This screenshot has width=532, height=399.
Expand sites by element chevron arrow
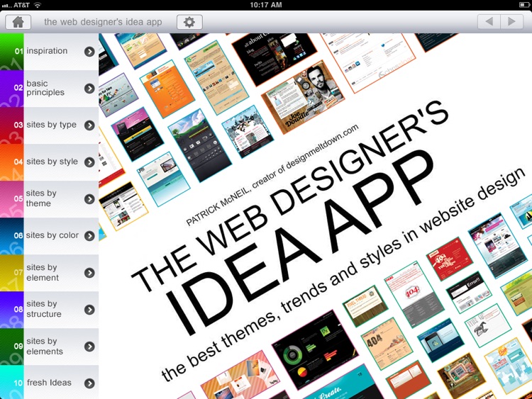pos(89,273)
